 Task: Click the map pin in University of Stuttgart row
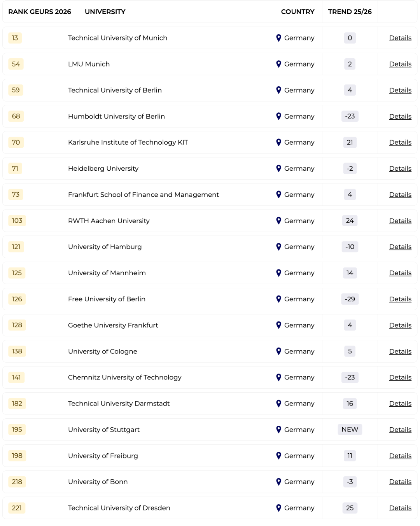278,430
